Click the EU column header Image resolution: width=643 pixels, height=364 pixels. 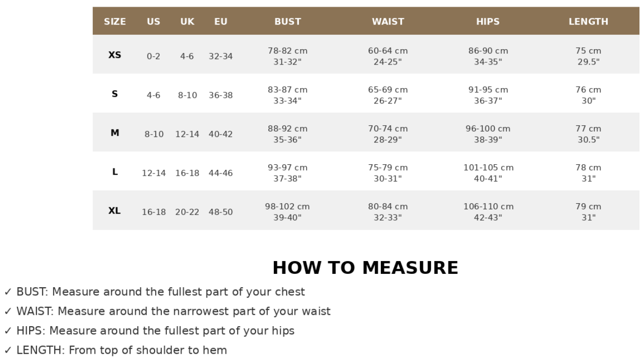coord(221,22)
